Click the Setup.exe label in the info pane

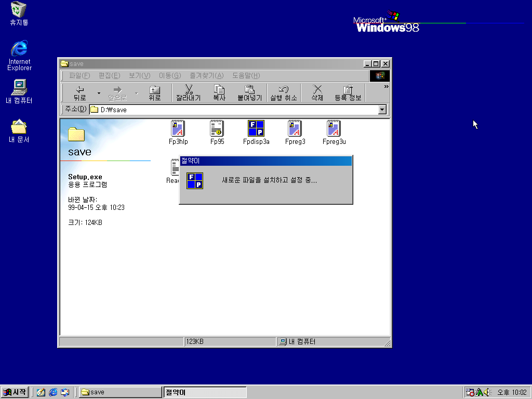point(85,177)
